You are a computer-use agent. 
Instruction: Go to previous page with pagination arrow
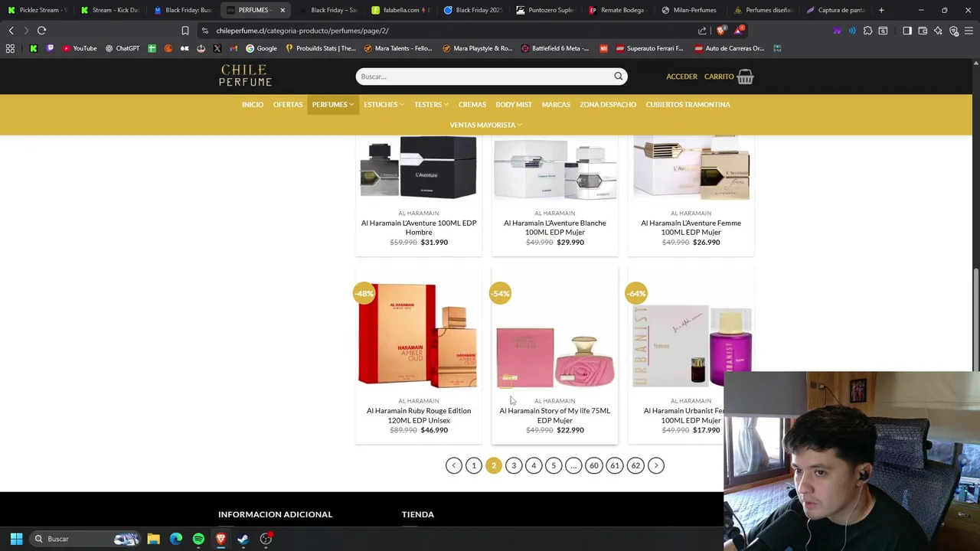point(454,465)
